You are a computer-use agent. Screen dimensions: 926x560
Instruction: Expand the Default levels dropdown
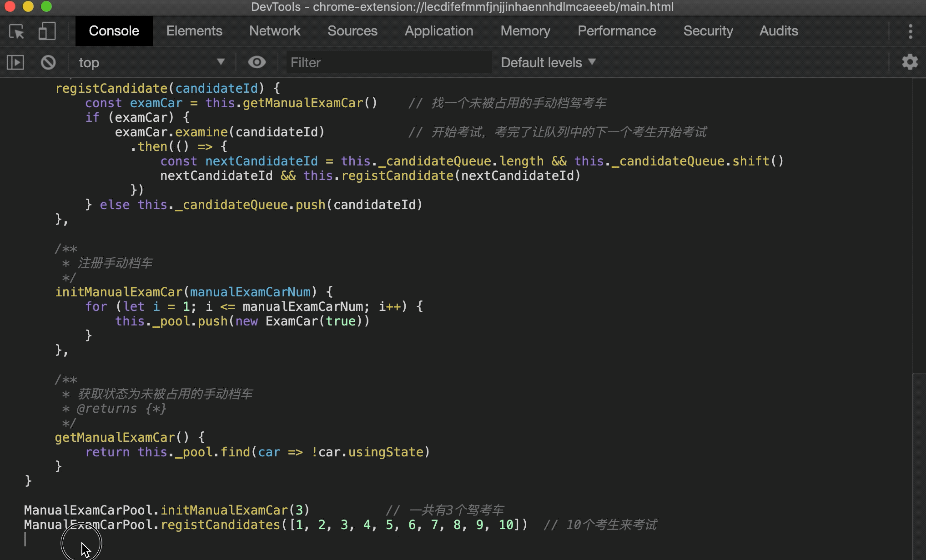coord(548,62)
